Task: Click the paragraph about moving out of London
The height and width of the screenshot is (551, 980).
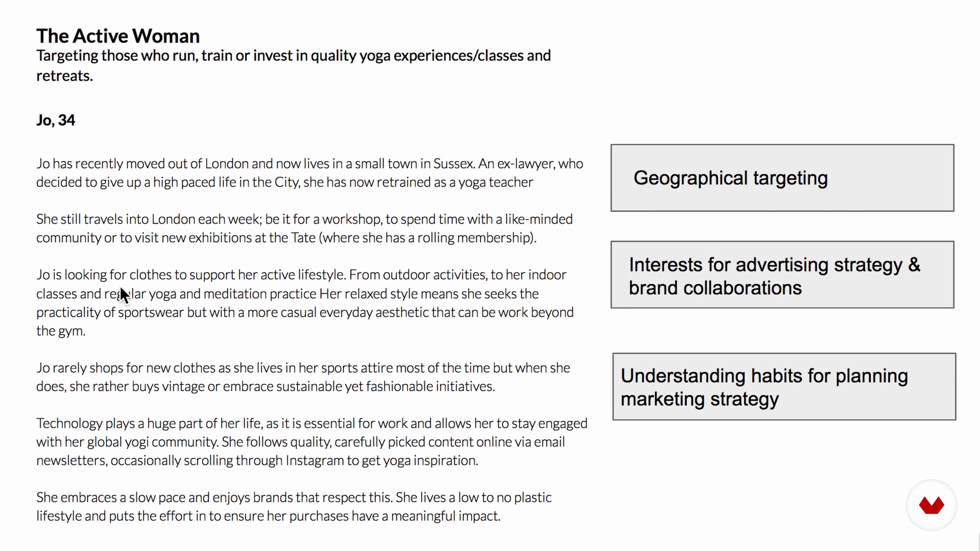Action: coord(310,173)
